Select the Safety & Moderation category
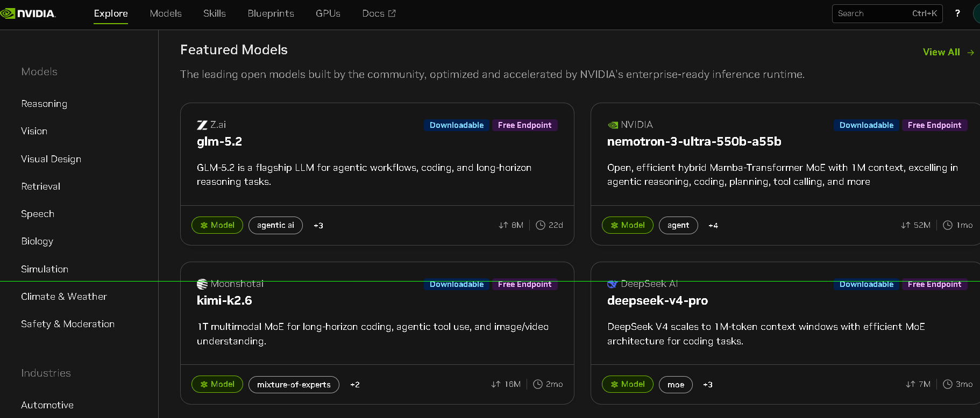980x418 pixels. pyautogui.click(x=68, y=324)
